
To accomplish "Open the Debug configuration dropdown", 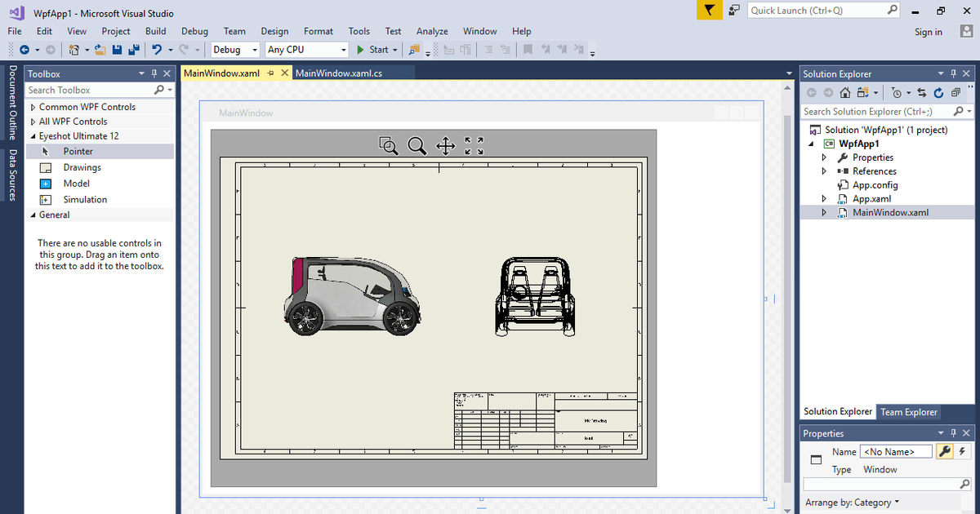I will pyautogui.click(x=235, y=50).
